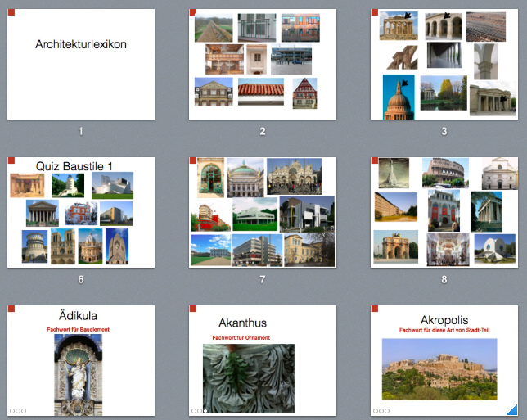Select the Architekturlexikon title slide thumbnail

click(x=81, y=64)
